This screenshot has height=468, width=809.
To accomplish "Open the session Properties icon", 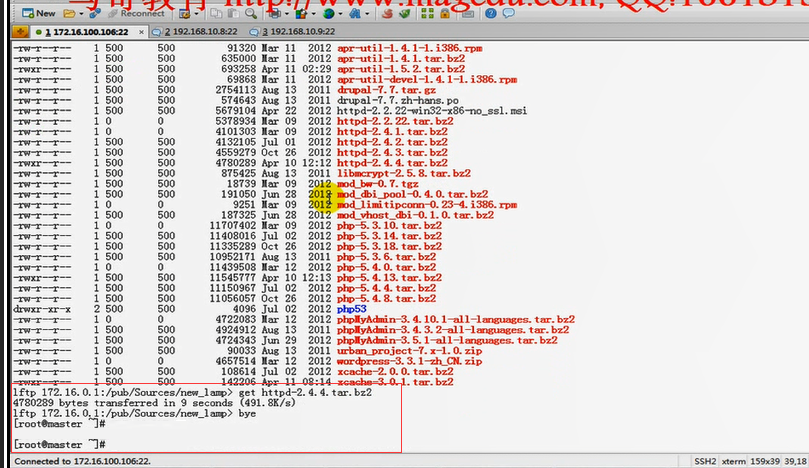I will [x=184, y=14].
